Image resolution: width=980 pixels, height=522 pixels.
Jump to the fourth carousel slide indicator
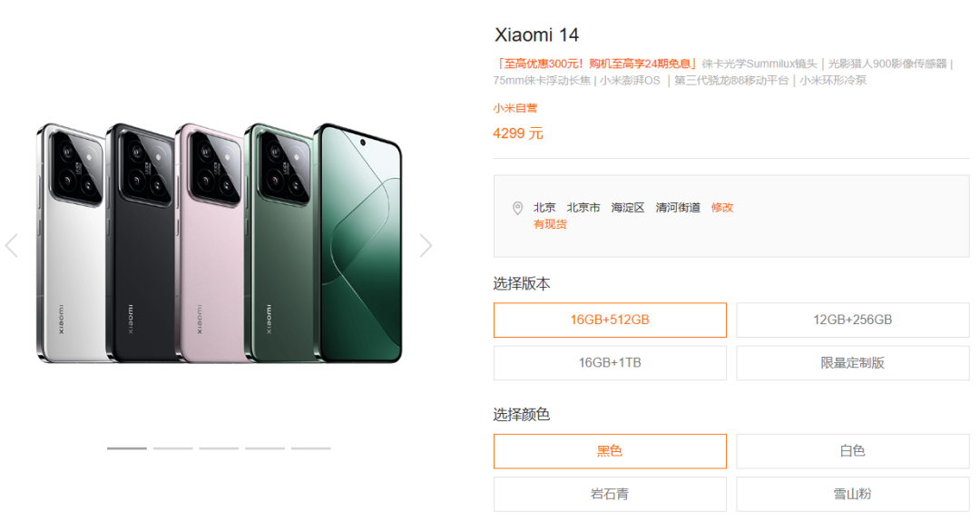pyautogui.click(x=264, y=448)
